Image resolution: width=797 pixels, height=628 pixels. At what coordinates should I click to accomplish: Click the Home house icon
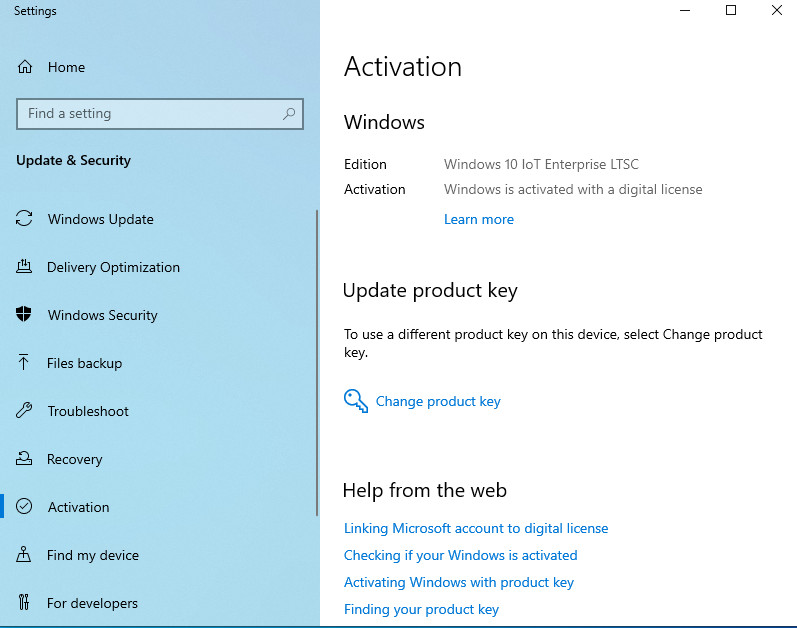[24, 67]
